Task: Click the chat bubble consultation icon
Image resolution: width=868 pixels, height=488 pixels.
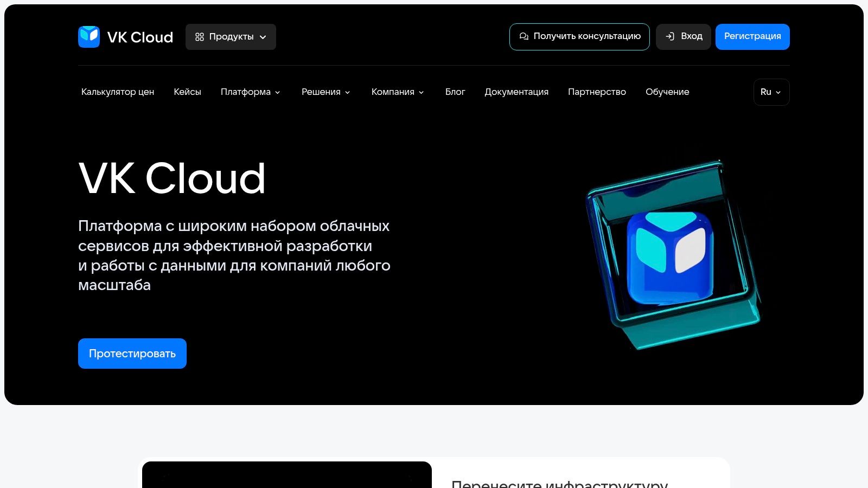Action: tap(524, 36)
